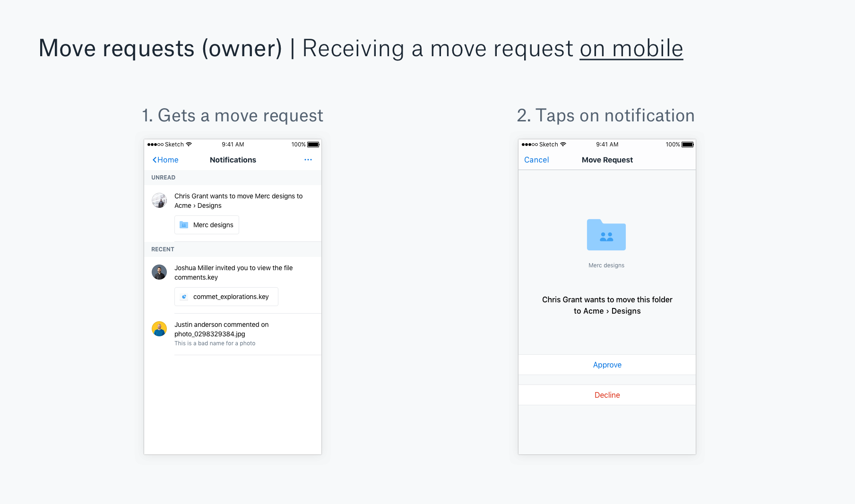This screenshot has width=855, height=504.
Task: Select the shared folder icon on Merc designs chip
Action: (184, 225)
